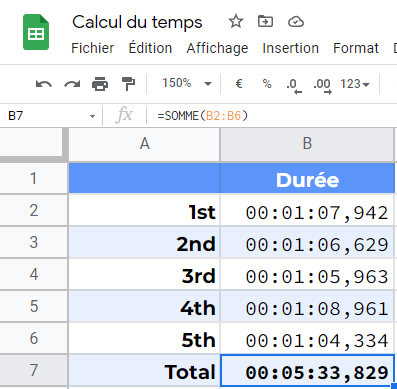This screenshot has height=389, width=397.
Task: Open the 123 number formats dropdown
Action: [355, 84]
